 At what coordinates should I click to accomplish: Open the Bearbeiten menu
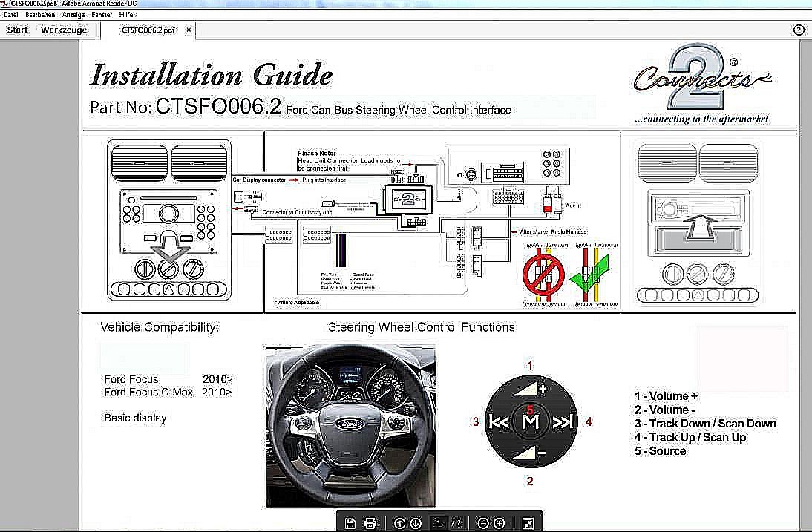40,15
